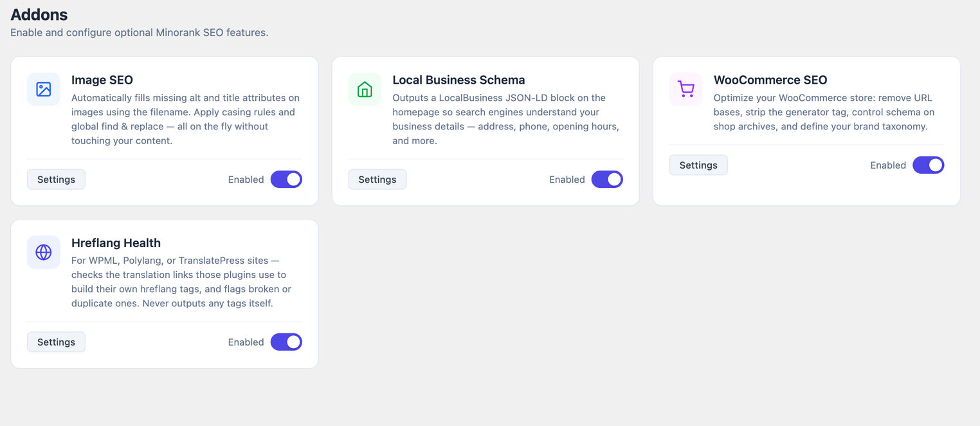The image size is (980, 426).
Task: Toggle the Hreflang Health addon off
Action: [286, 342]
